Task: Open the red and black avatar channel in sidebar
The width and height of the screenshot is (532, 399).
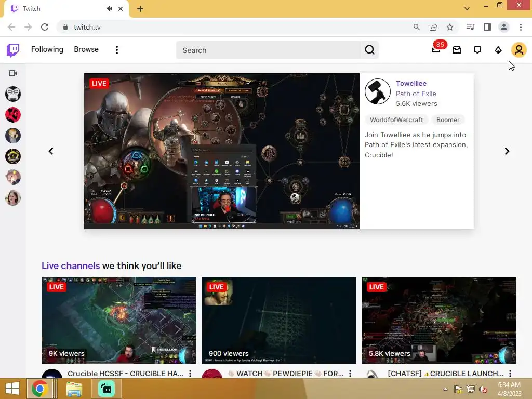Action: point(13,115)
